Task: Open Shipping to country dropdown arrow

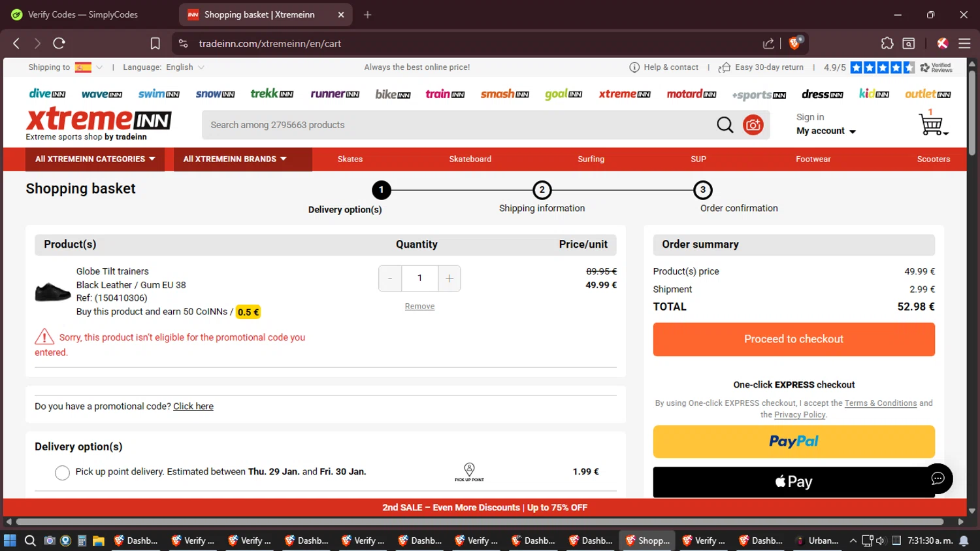Action: pos(99,67)
